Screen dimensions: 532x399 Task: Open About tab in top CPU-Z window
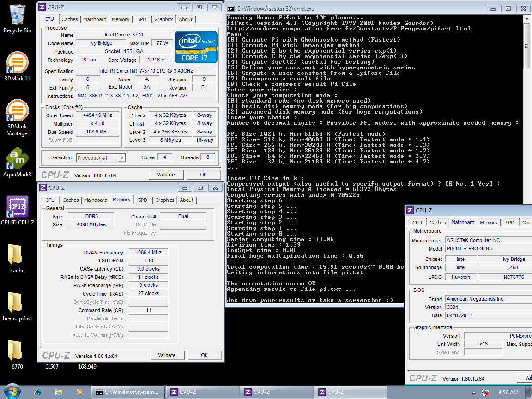186,19
